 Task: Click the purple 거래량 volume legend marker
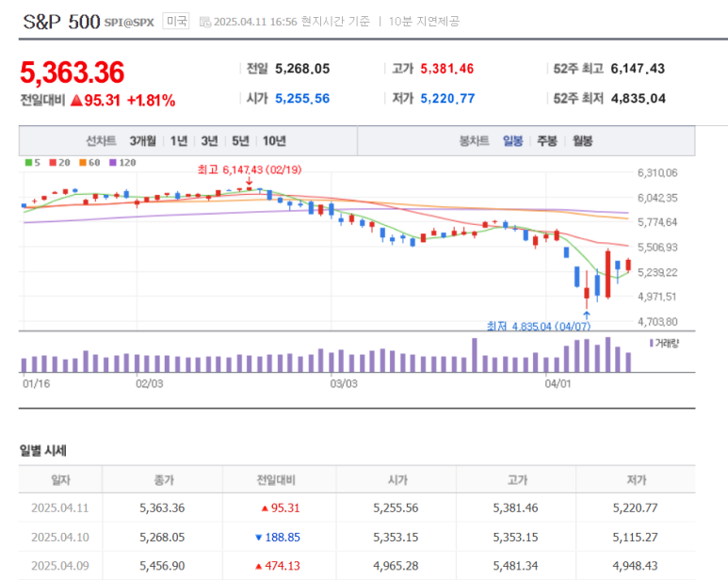(x=652, y=343)
